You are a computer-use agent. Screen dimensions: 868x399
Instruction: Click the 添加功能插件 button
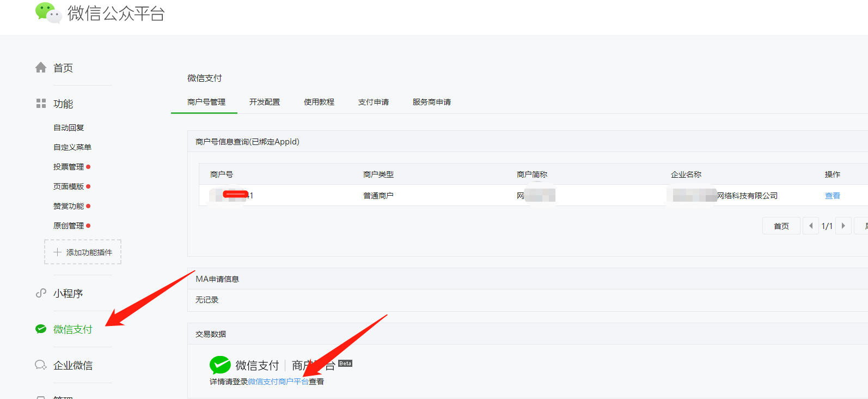coord(83,252)
